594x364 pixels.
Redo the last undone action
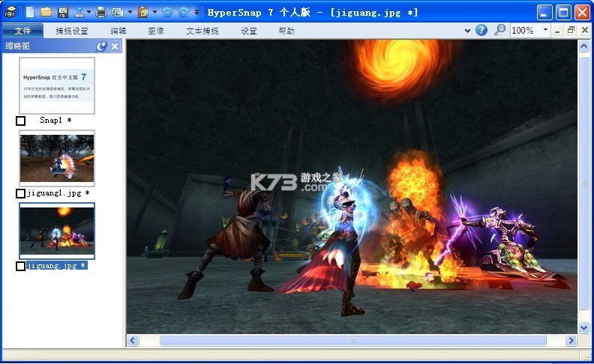[x=184, y=12]
